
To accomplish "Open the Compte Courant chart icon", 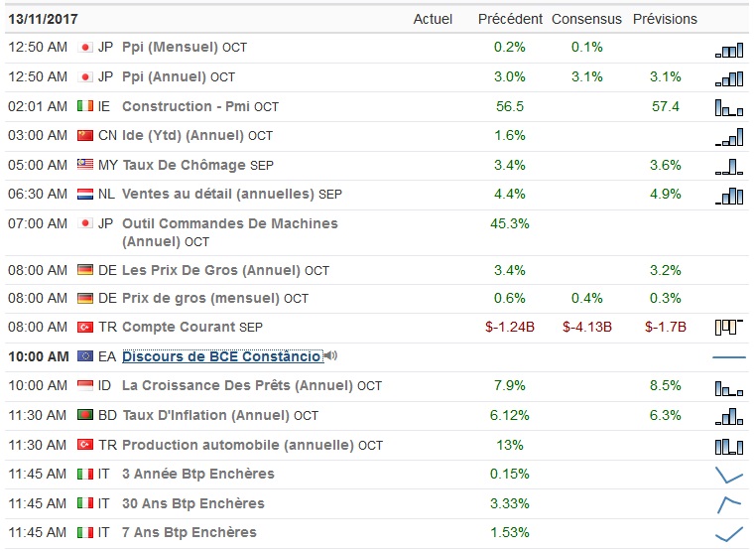I will (729, 327).
